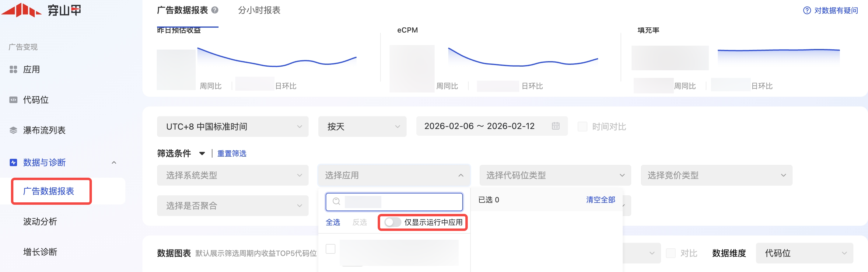Collapse the 数据与诊断 menu chevron
Screen dimensions: 868x272
click(x=114, y=162)
